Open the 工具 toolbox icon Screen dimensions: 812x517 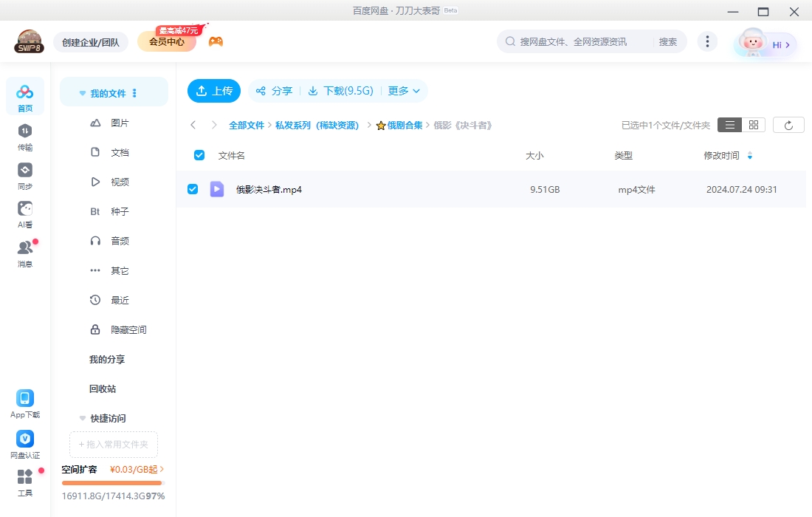[x=24, y=482]
